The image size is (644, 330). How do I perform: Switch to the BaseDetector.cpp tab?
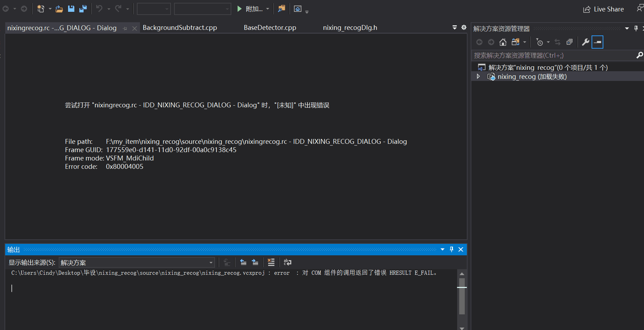(270, 27)
